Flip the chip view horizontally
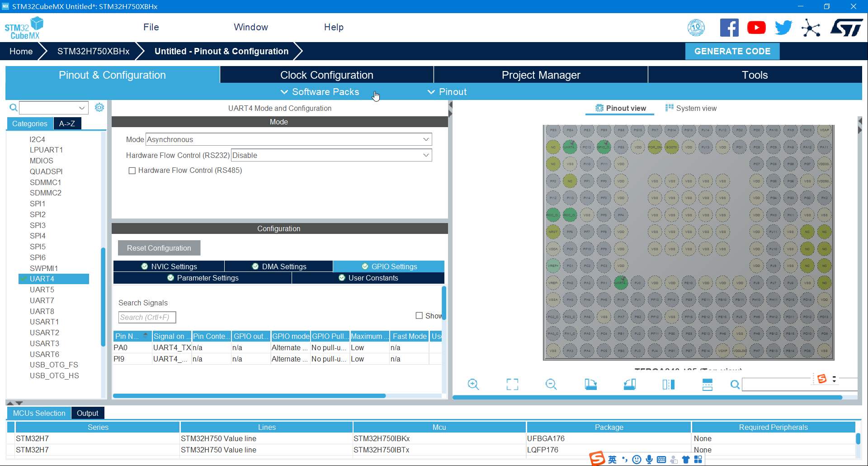868x466 pixels. [x=668, y=385]
